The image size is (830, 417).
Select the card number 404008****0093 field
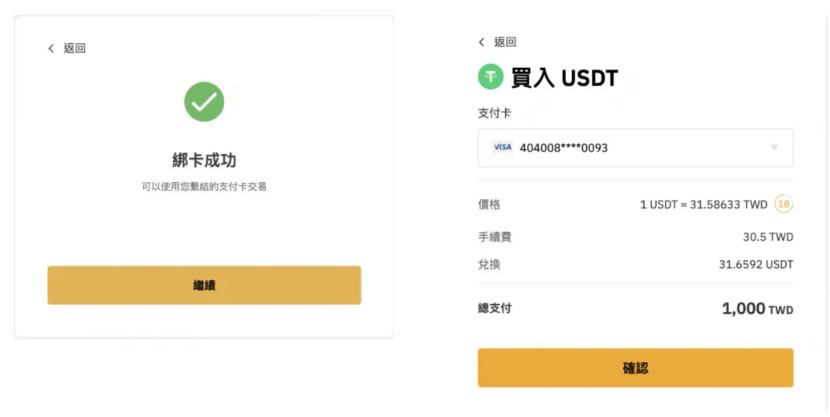564,148
